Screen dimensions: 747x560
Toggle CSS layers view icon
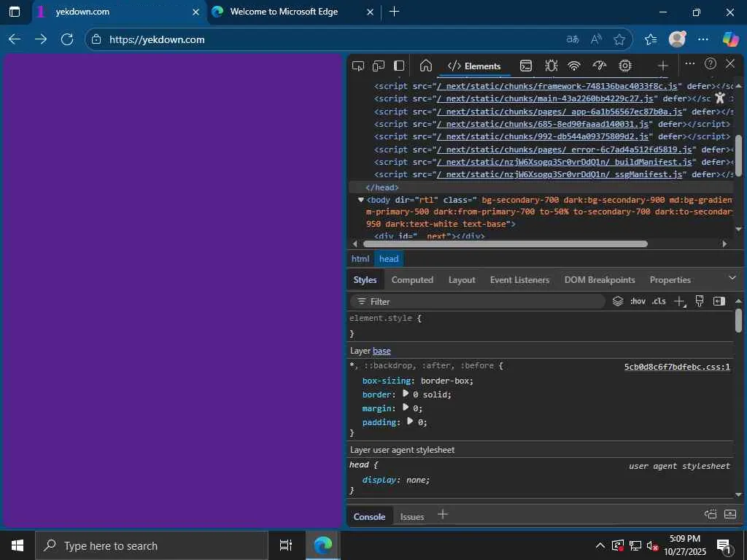[617, 301]
